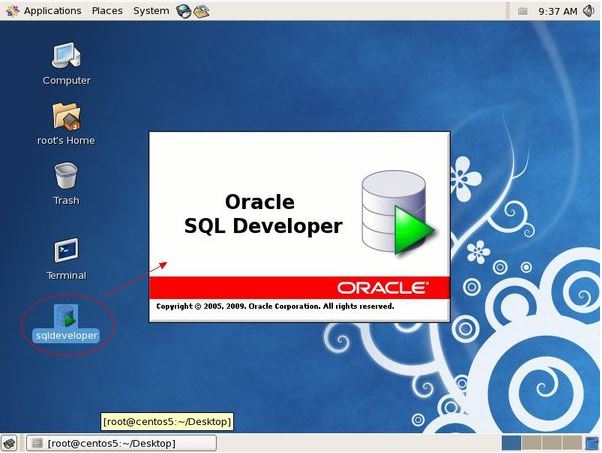
Task: Open the System menu
Action: coord(151,11)
